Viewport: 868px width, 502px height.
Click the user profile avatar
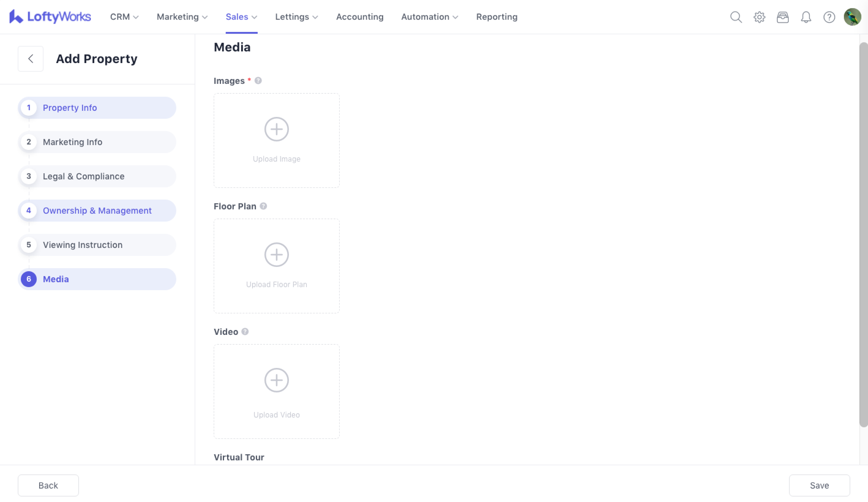(x=852, y=17)
